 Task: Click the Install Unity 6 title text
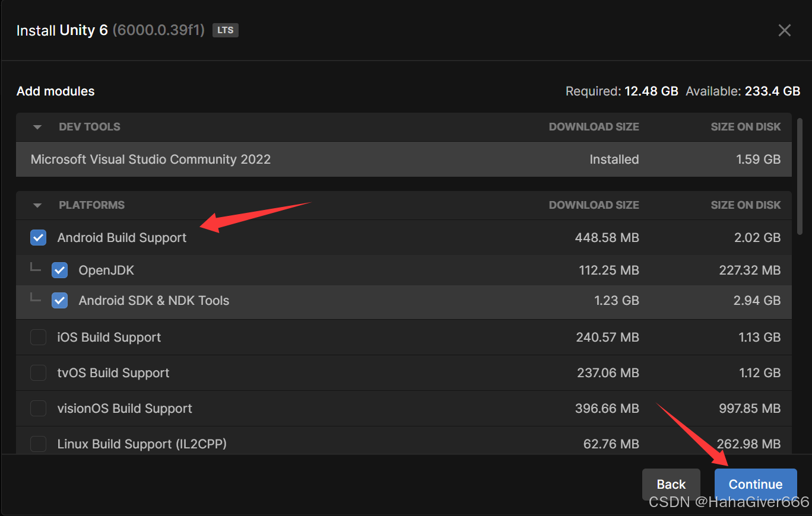click(x=62, y=30)
